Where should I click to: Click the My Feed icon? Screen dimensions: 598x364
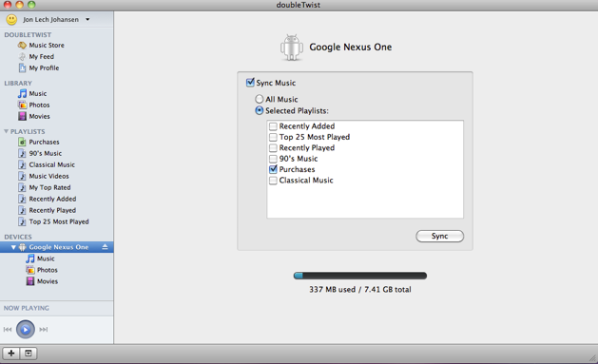click(22, 56)
